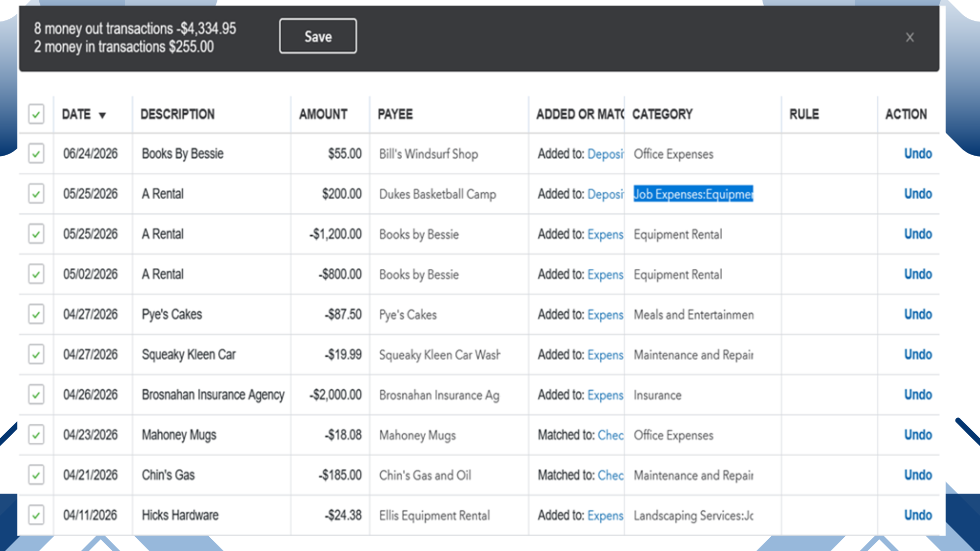This screenshot has width=980, height=551.
Task: Uncheck the Mahoney Mugs row checkbox
Action: (36, 435)
